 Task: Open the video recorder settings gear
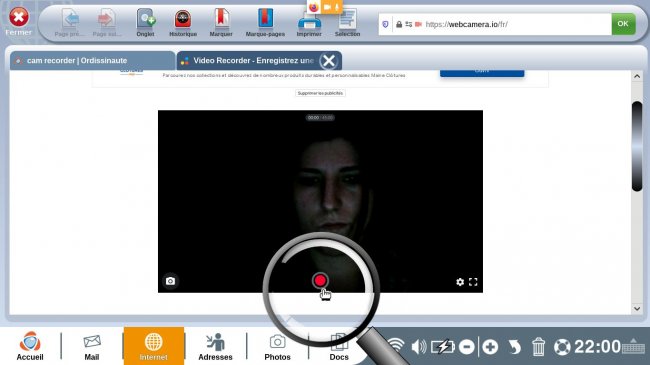[460, 282]
